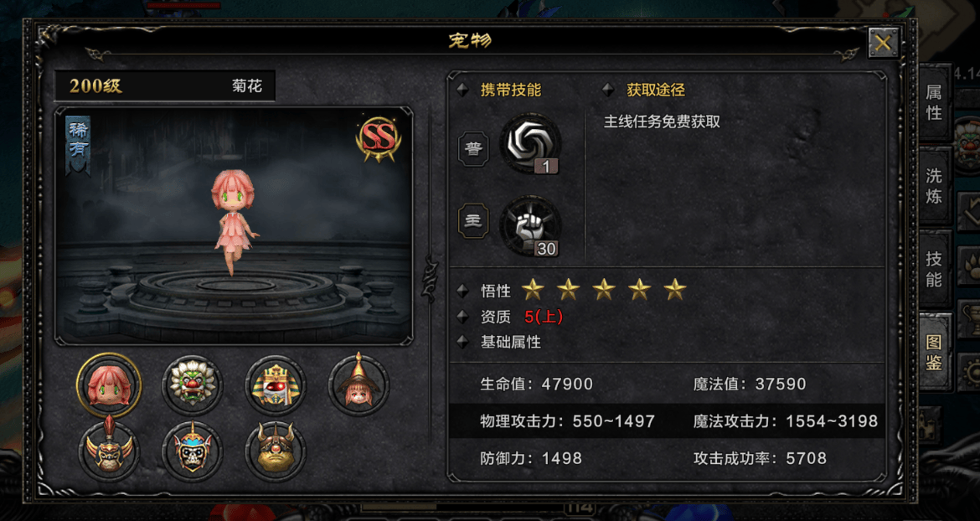The height and width of the screenshot is (521, 980).
Task: Choose the skull-faced crowned pet icon
Action: pyautogui.click(x=192, y=451)
